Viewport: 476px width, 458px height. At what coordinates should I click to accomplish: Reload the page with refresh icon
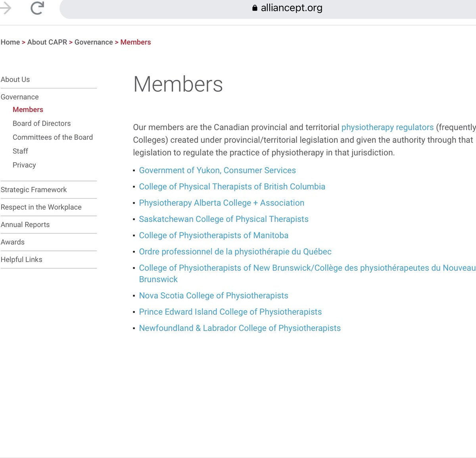tap(37, 8)
